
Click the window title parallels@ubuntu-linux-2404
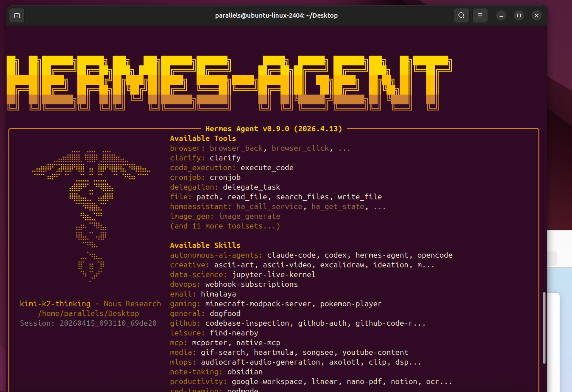click(x=276, y=15)
